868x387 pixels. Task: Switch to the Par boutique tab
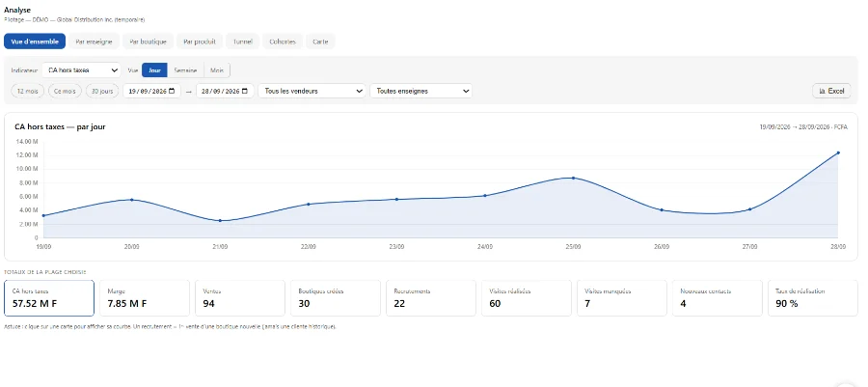pos(148,41)
